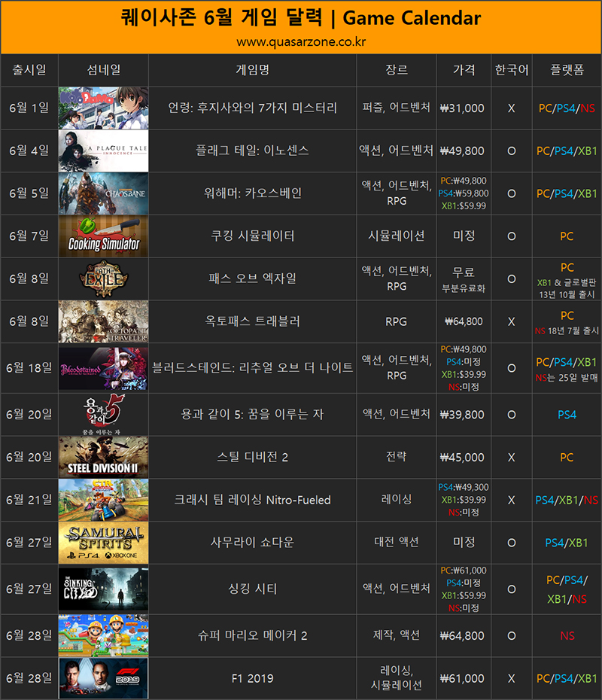
Task: Click the Korean support O for 쿠킹 시뮬레이터
Action: tap(512, 236)
